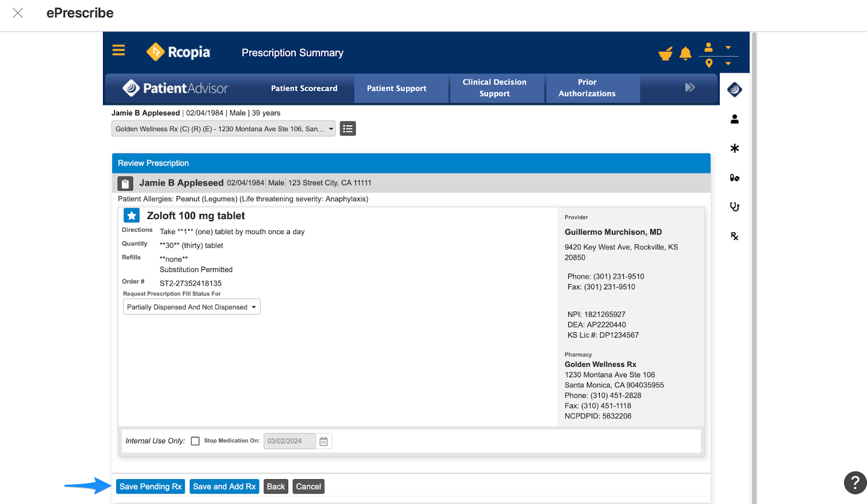
Task: Select the Rx prescriptions sidebar icon
Action: click(734, 236)
